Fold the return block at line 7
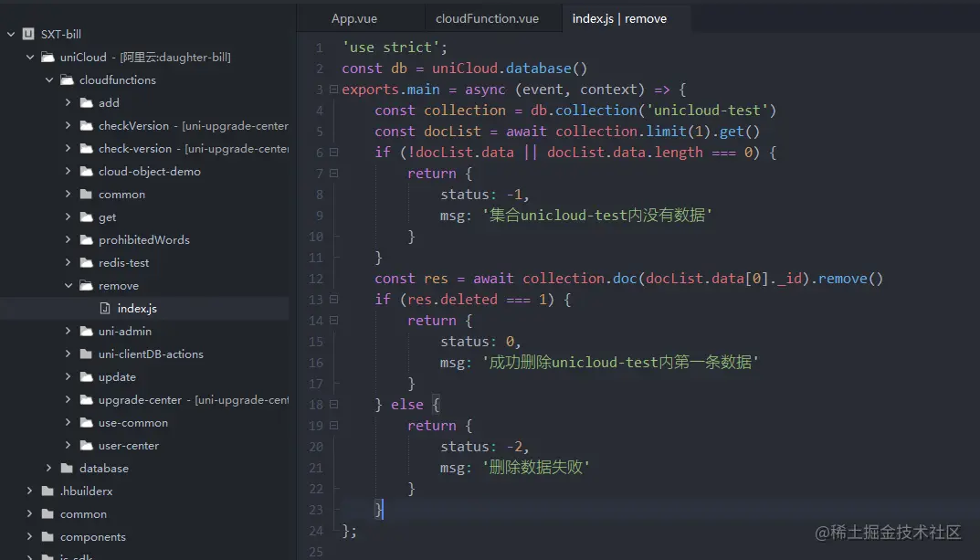 (x=333, y=174)
